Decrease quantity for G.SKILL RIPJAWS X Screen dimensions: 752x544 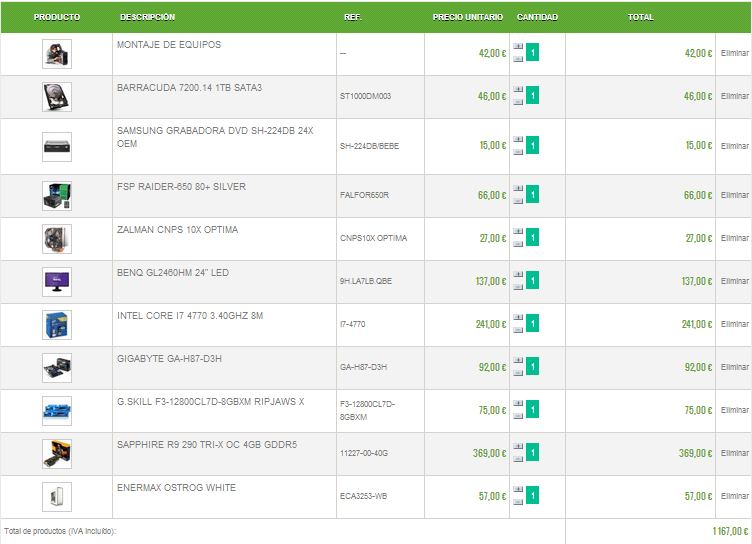coord(518,416)
